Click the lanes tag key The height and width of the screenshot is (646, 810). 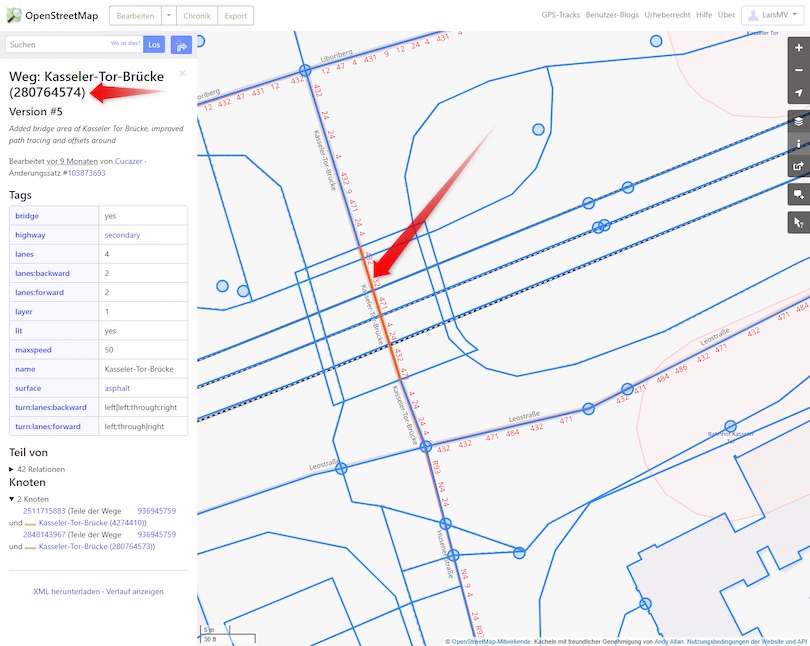(x=24, y=254)
